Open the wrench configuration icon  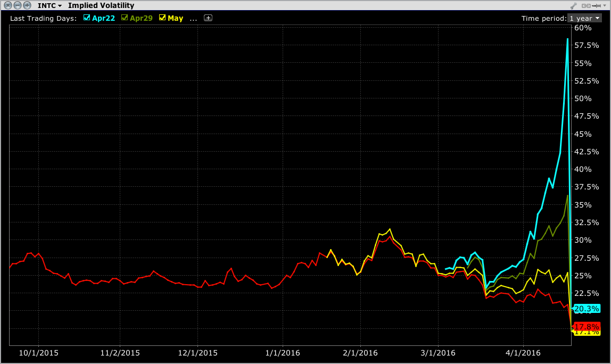pyautogui.click(x=573, y=6)
